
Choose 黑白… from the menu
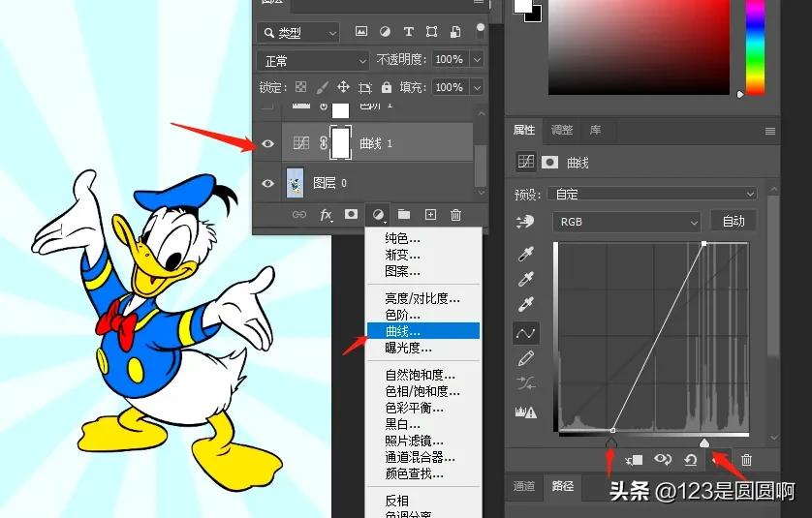402,424
